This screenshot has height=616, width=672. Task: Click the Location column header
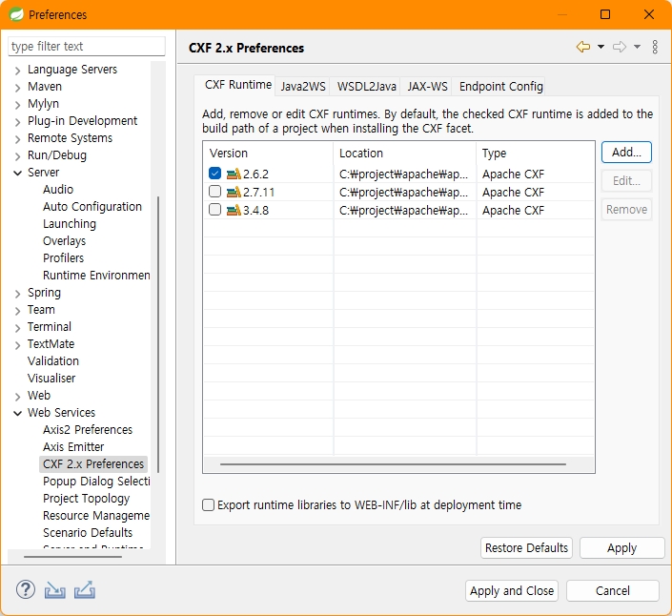click(x=404, y=153)
